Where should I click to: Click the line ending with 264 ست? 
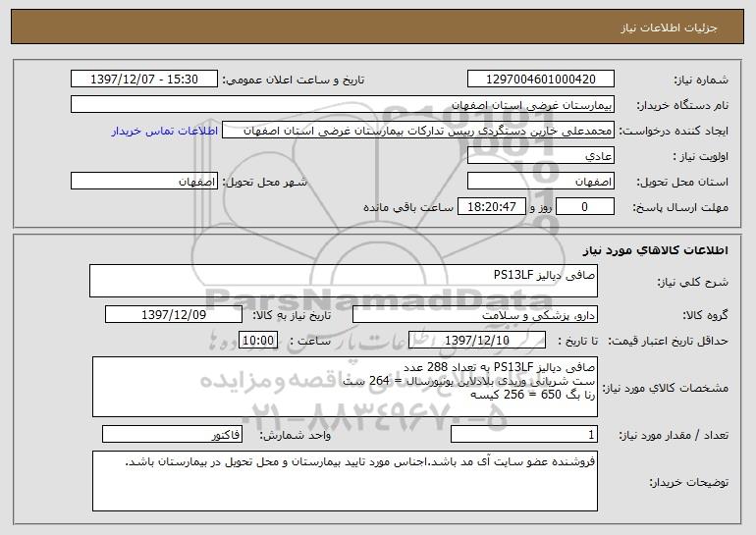click(468, 381)
